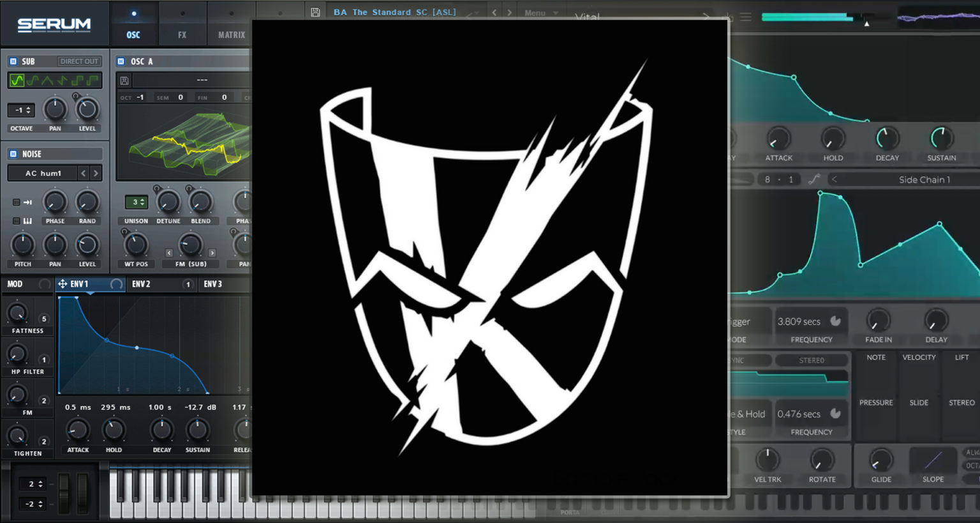Switch to the MATRIX tab
Screen dimensions: 980x523
231,24
